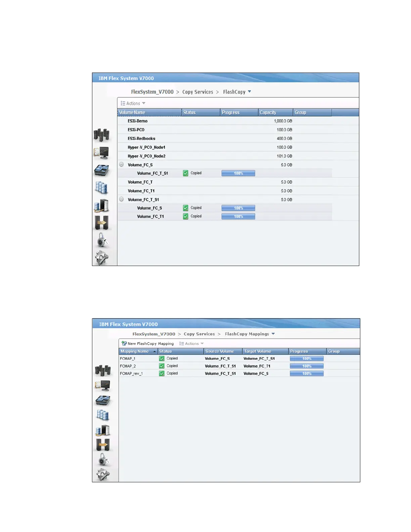Click Group column header in FlashCopy Mappings window
Screen dimensions: 411x532
click(343, 351)
